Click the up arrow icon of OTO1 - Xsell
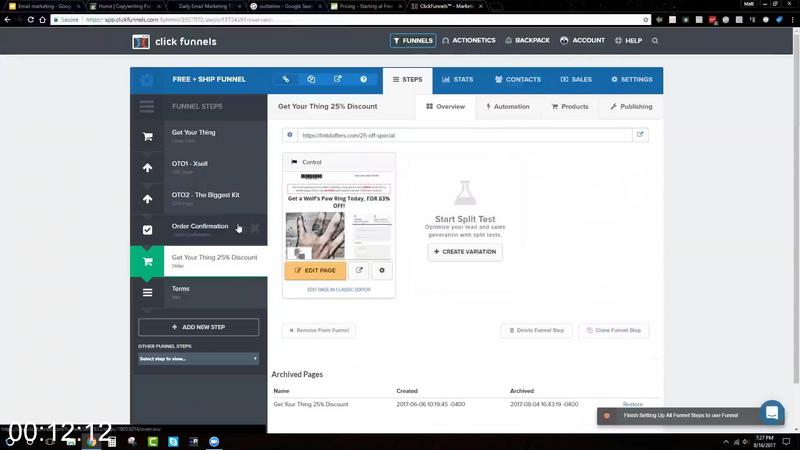The image size is (800, 450). [x=147, y=167]
